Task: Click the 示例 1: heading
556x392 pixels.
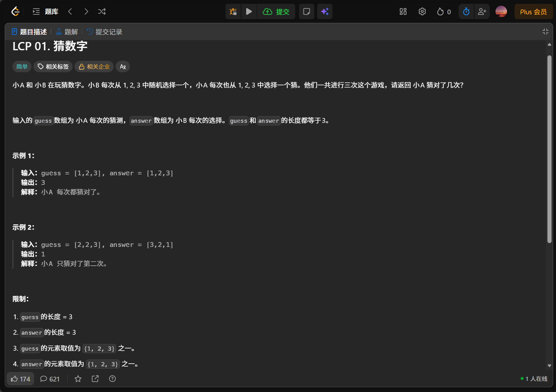Action: pos(23,156)
